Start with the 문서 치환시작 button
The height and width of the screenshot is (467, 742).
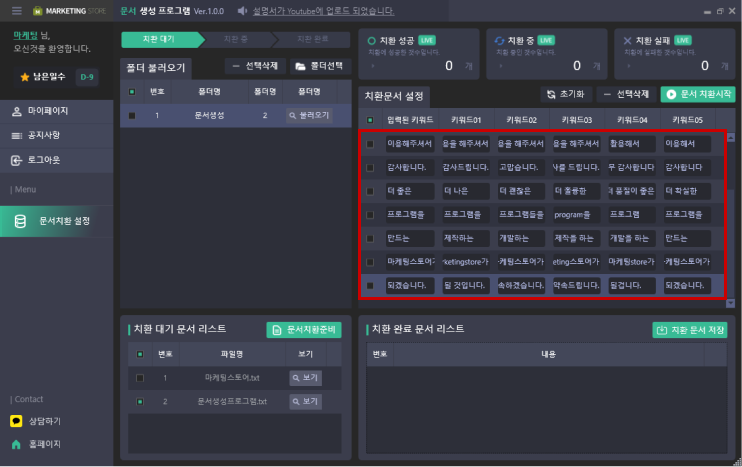point(699,94)
